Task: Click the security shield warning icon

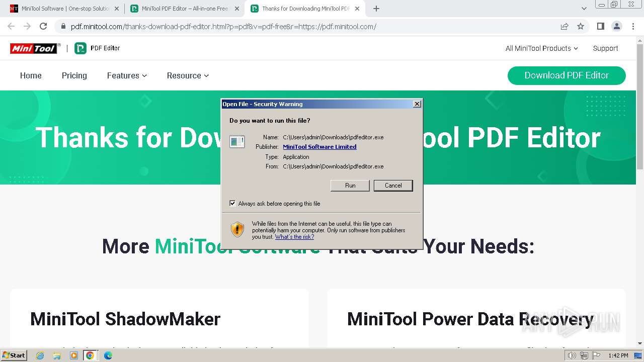Action: (237, 230)
